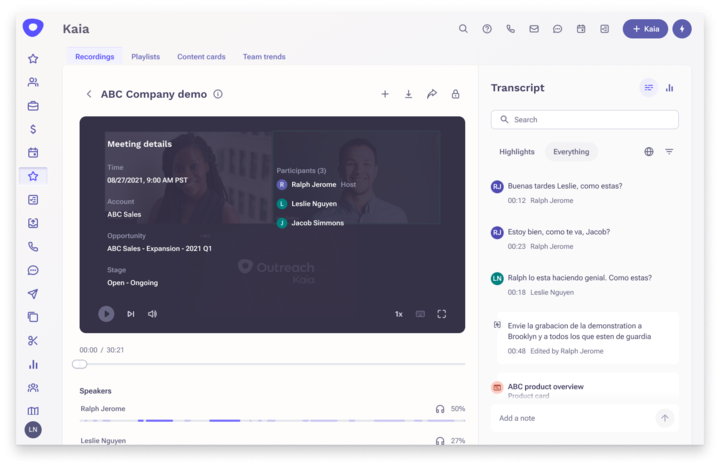Open the people/prospects sidebar icon
Viewport: 720px width, 465px height.
[x=33, y=82]
